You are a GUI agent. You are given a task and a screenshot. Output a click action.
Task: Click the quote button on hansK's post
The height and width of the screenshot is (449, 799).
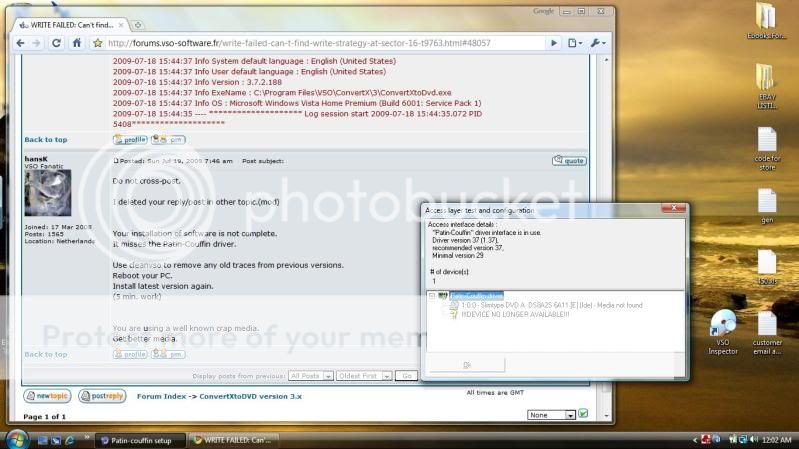click(570, 160)
